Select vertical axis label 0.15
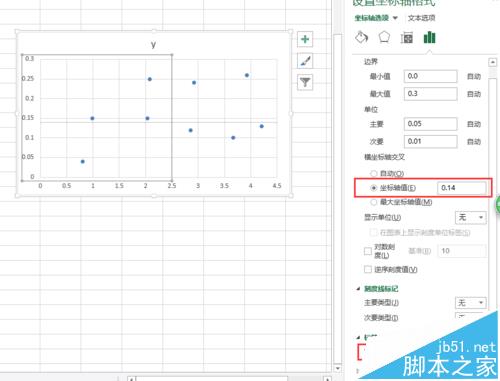This screenshot has height=381, width=500. (x=28, y=118)
